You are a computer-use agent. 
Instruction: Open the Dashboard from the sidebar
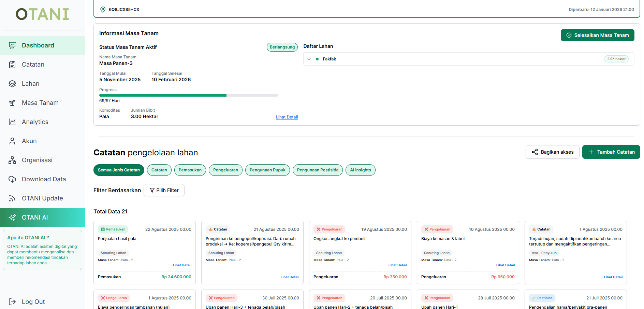click(38, 45)
